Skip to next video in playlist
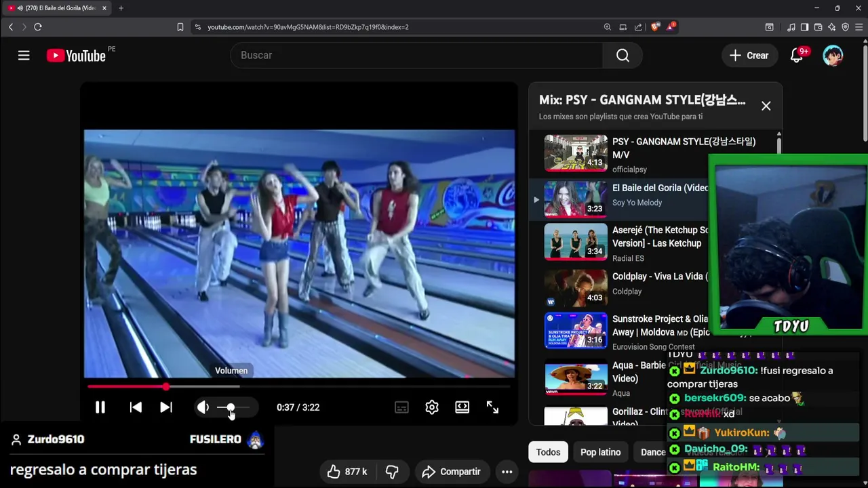This screenshot has width=868, height=488. point(166,407)
